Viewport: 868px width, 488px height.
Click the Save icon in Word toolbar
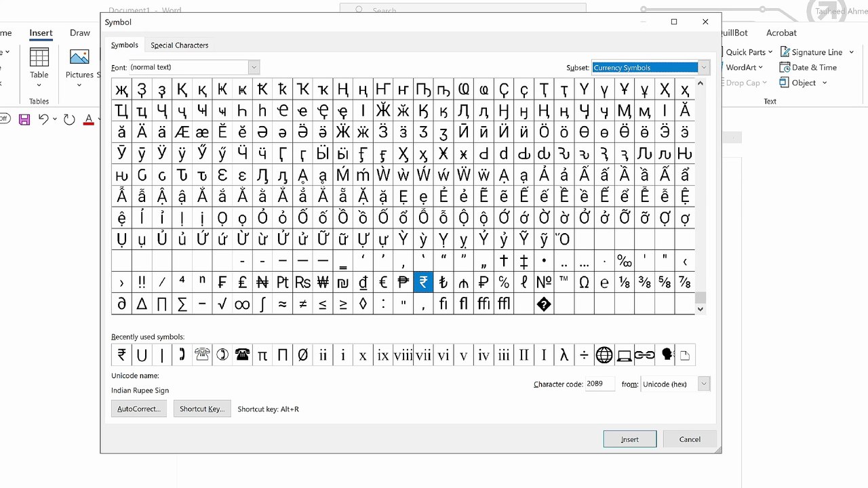(x=24, y=120)
